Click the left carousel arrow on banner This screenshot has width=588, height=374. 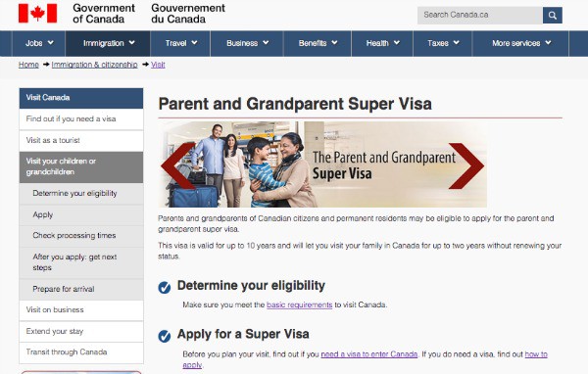(177, 165)
